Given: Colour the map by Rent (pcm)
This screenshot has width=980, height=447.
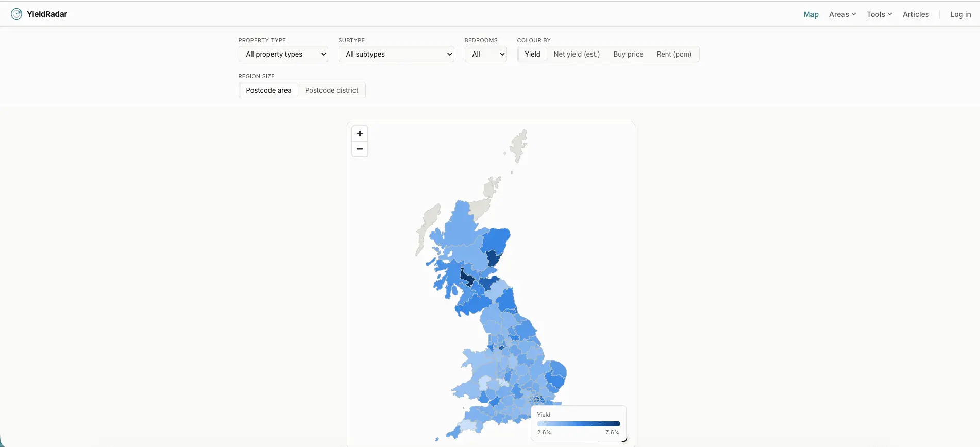Looking at the screenshot, I should 674,54.
